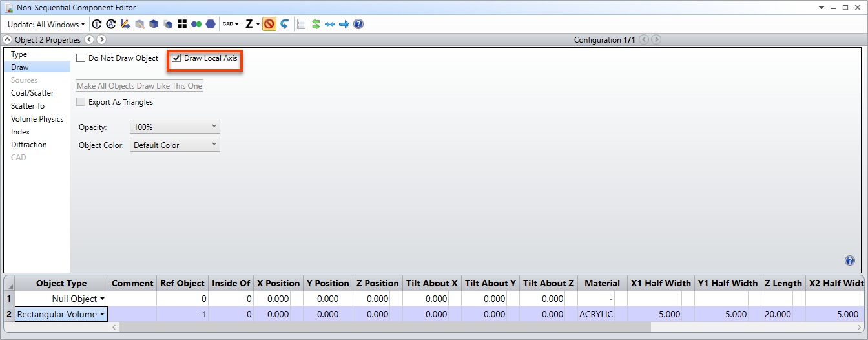Screen dimensions: 868x340
Task: Enable the Do Not Draw Object checkbox
Action: (81, 58)
